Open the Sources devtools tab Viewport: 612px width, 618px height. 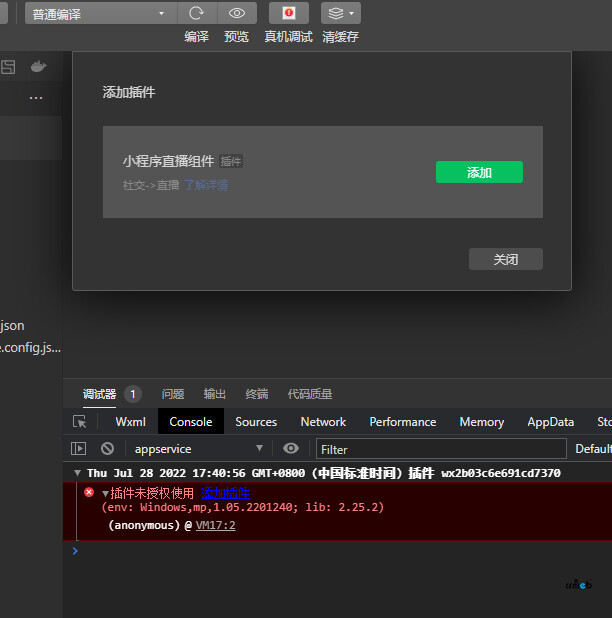point(256,422)
